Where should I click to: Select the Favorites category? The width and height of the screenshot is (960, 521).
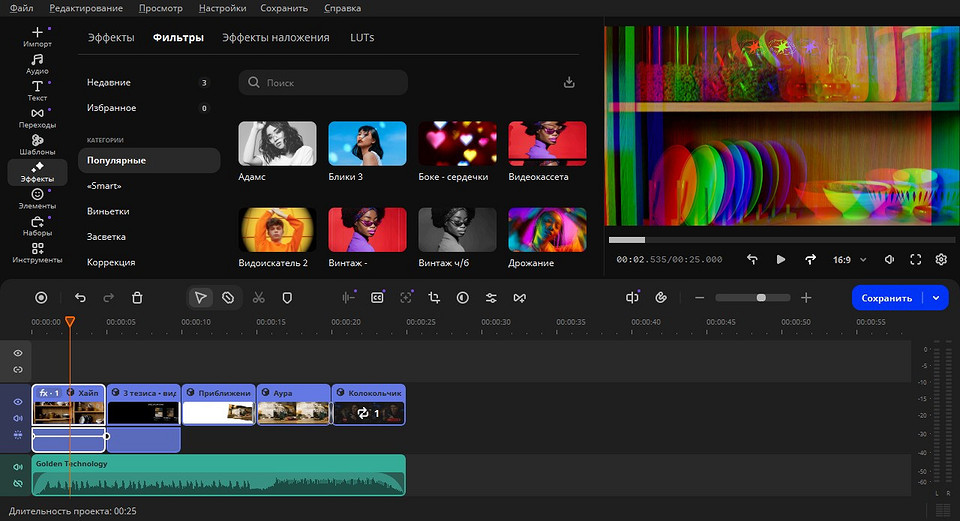click(149, 108)
